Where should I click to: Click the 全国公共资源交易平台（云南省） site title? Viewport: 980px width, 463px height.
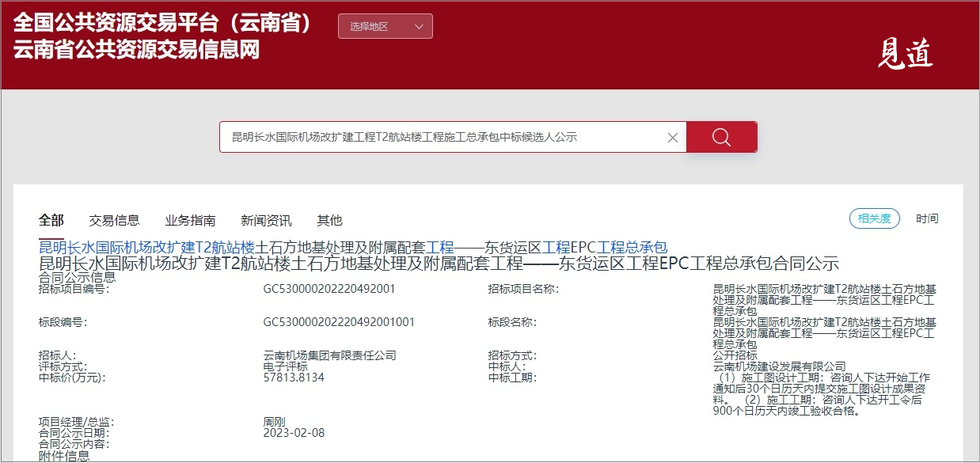[x=164, y=23]
